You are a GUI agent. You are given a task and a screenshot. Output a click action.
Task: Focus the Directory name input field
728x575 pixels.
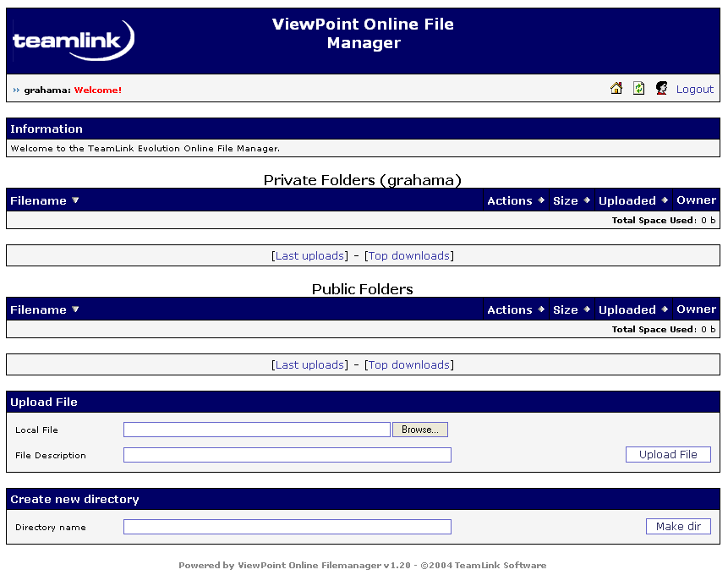tap(287, 527)
